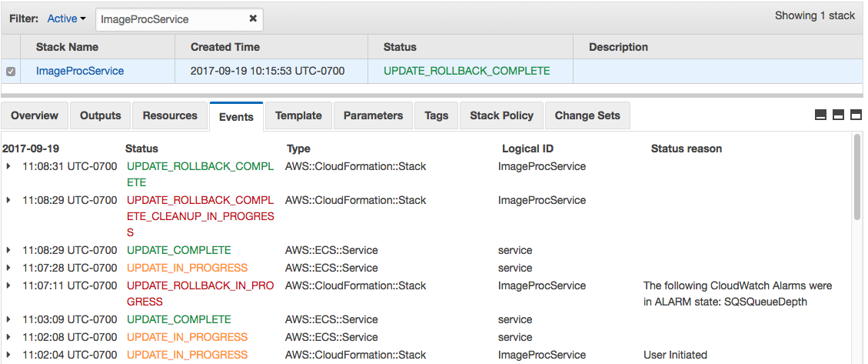Open the Stack Policy tab
The image size is (868, 364).
click(x=501, y=115)
